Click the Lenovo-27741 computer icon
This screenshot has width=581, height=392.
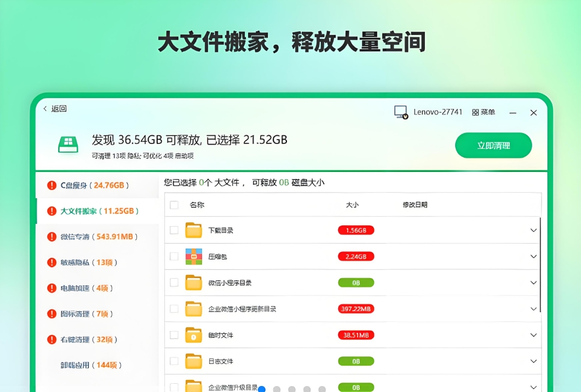coord(401,112)
